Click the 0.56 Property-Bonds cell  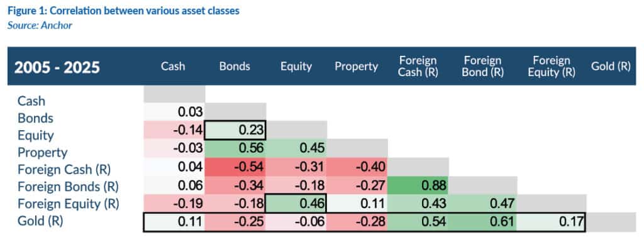(x=235, y=148)
